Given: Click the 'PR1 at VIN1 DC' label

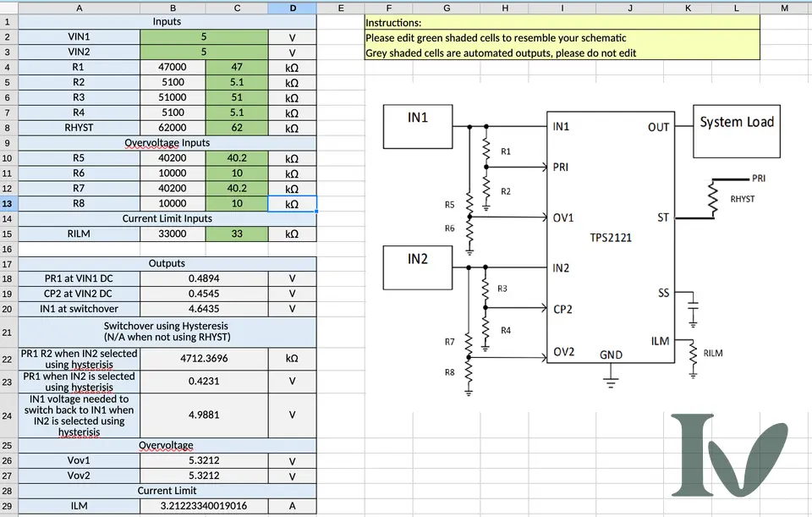Looking at the screenshot, I should 79,278.
